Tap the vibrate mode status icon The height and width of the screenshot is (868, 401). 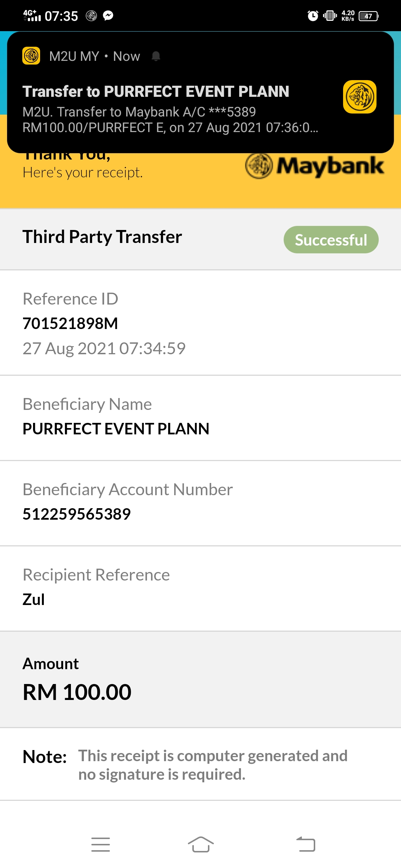point(330,16)
